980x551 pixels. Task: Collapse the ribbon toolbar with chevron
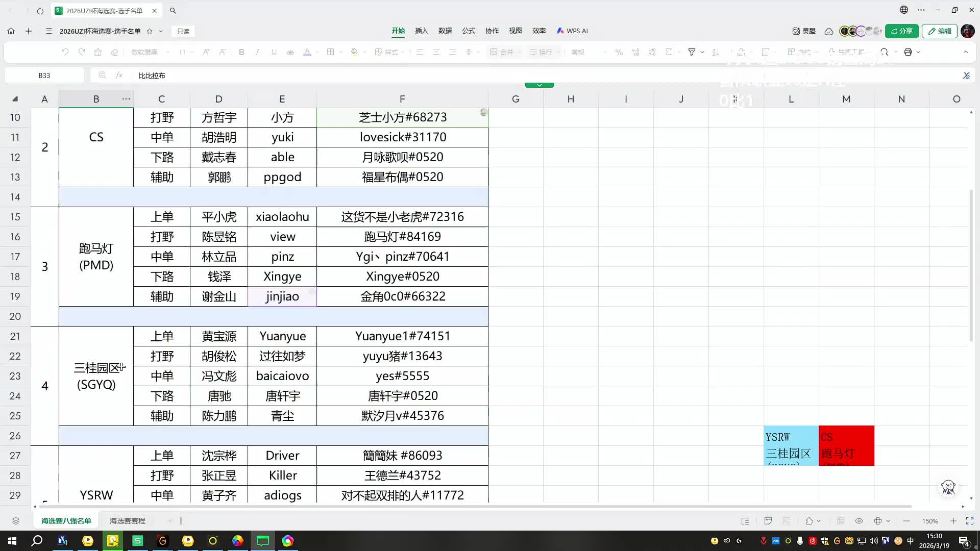(965, 52)
